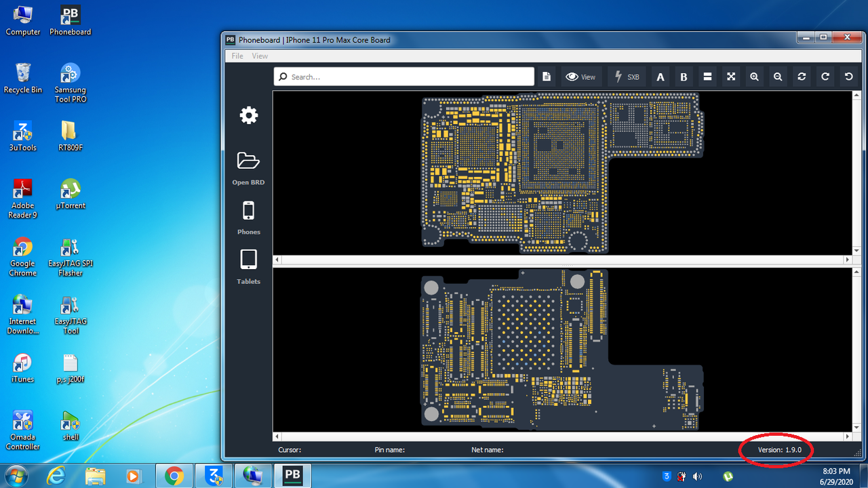Click Open BRD folder icon
Image resolution: width=868 pixels, height=488 pixels.
pos(248,168)
